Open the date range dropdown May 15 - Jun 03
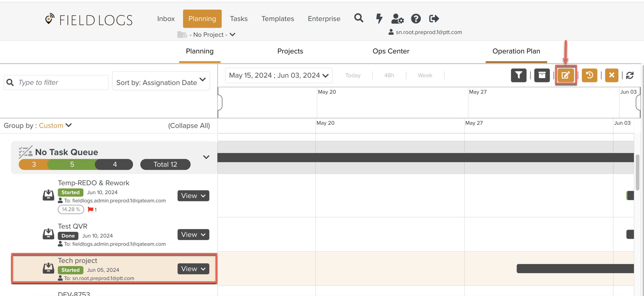 279,75
